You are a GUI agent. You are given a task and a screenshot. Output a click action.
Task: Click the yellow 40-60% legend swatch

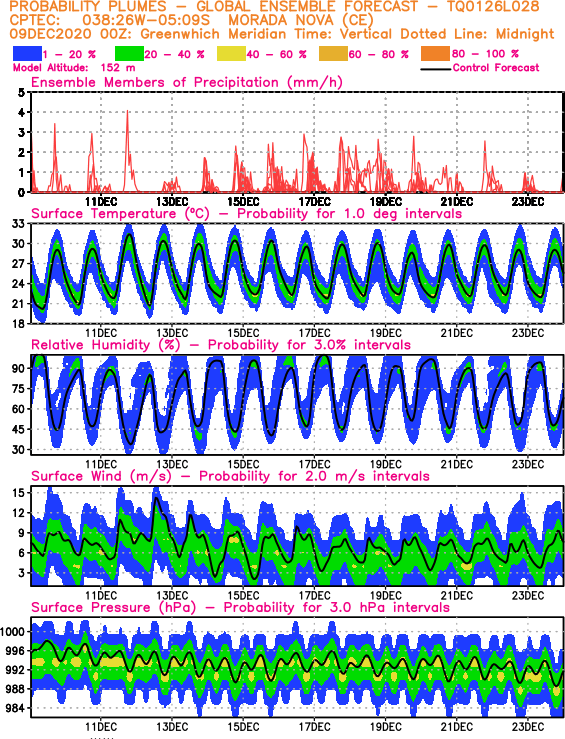pyautogui.click(x=231, y=53)
